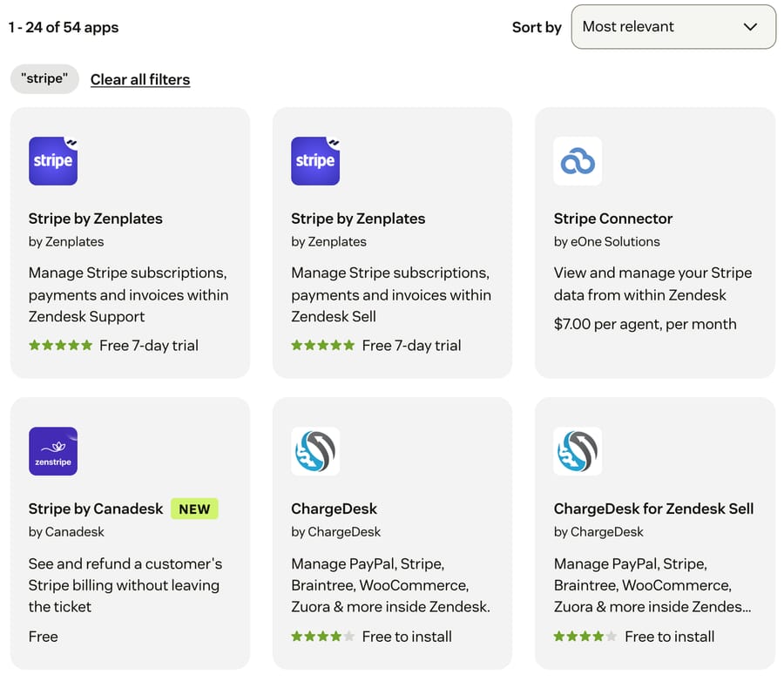Click "1 - 24 of 54 apps" count
The height and width of the screenshot is (681, 784).
(64, 27)
